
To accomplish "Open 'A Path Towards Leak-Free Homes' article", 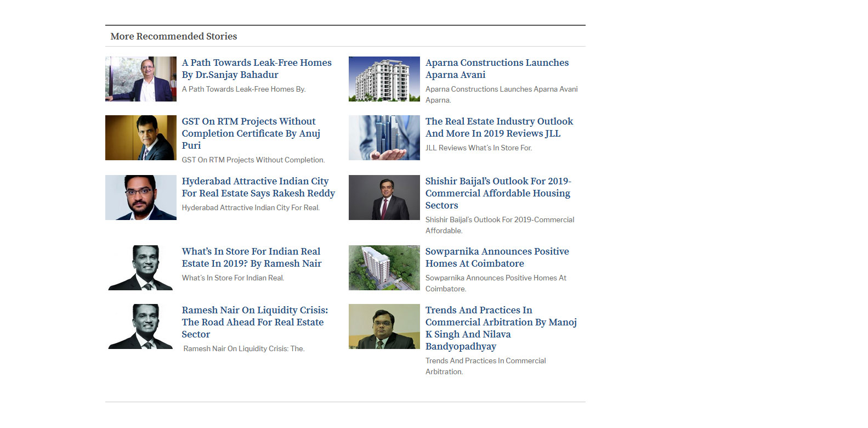I will point(257,69).
